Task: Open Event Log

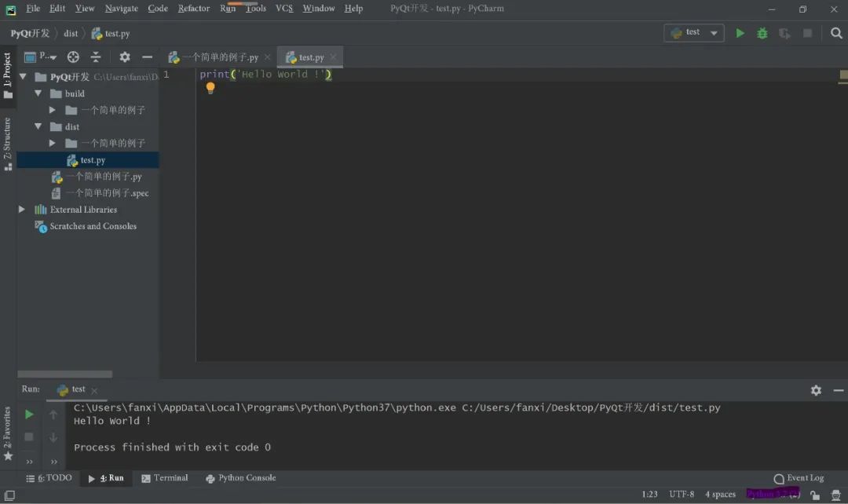Action: 799,478
